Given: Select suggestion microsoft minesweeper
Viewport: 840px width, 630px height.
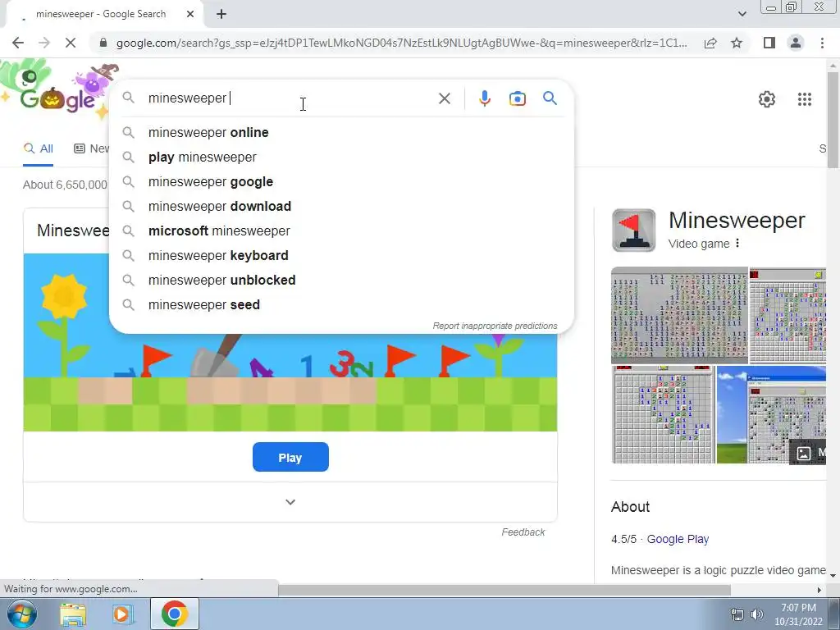Looking at the screenshot, I should click(x=342, y=231).
